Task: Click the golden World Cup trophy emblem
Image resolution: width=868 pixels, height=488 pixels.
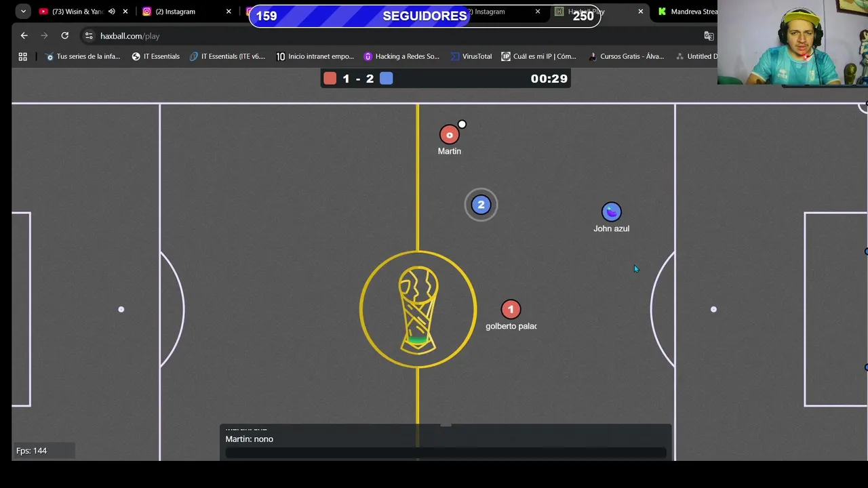Action: coord(418,310)
